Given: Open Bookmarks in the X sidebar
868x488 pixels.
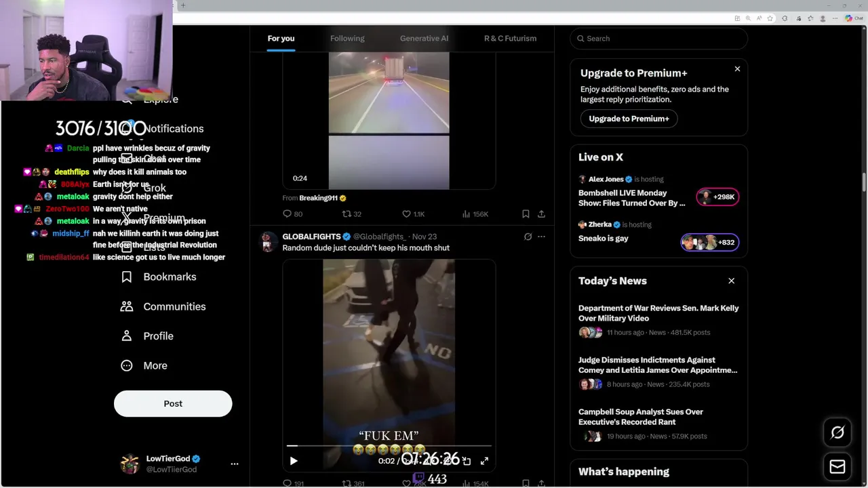Looking at the screenshot, I should pyautogui.click(x=159, y=277).
